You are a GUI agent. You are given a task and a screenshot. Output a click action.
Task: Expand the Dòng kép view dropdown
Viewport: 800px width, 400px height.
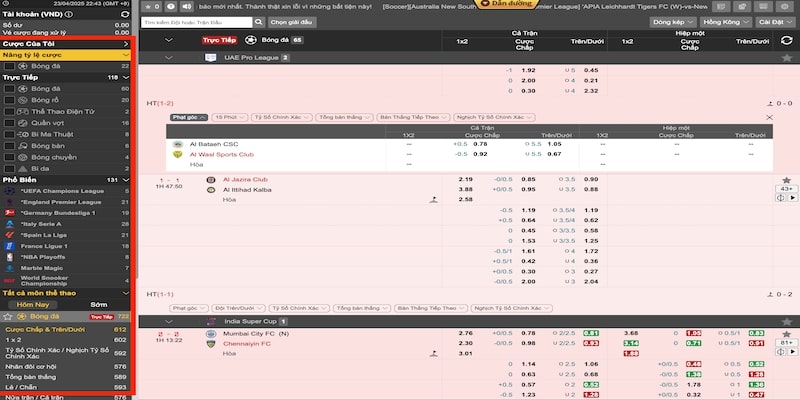click(x=675, y=21)
